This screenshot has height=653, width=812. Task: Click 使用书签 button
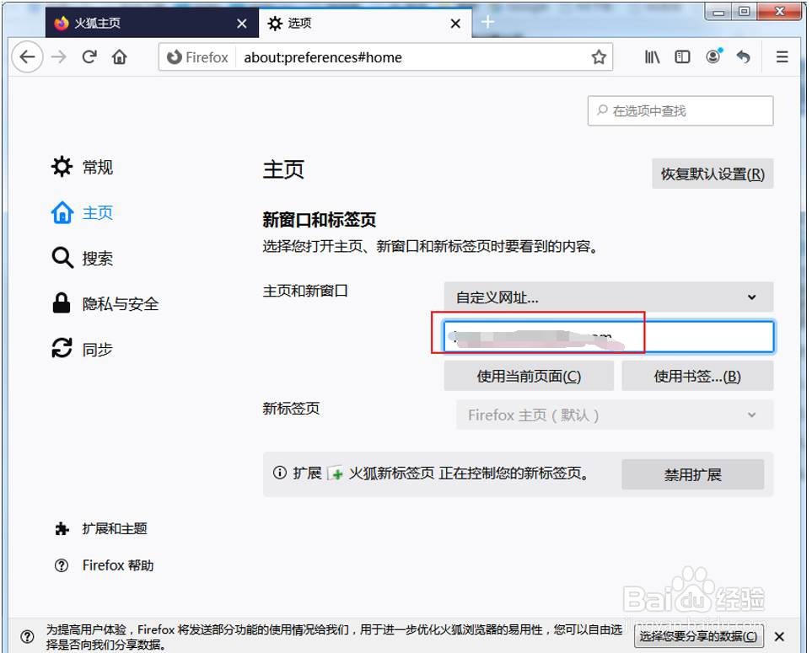(x=697, y=376)
